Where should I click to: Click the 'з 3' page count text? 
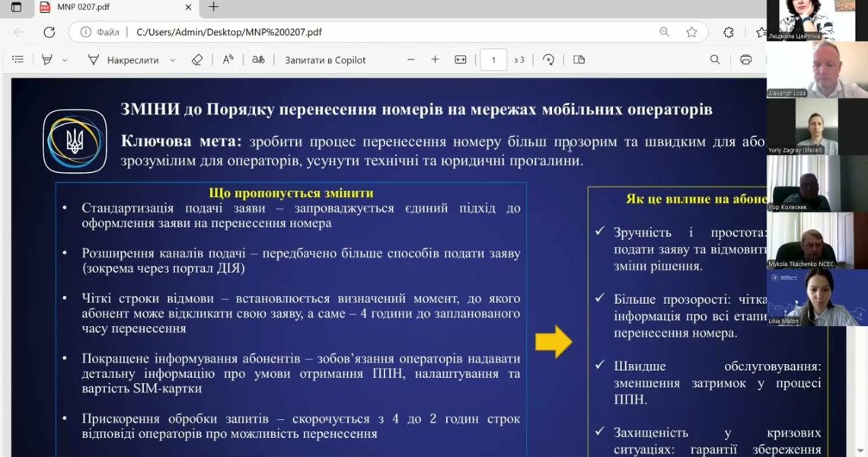[519, 60]
